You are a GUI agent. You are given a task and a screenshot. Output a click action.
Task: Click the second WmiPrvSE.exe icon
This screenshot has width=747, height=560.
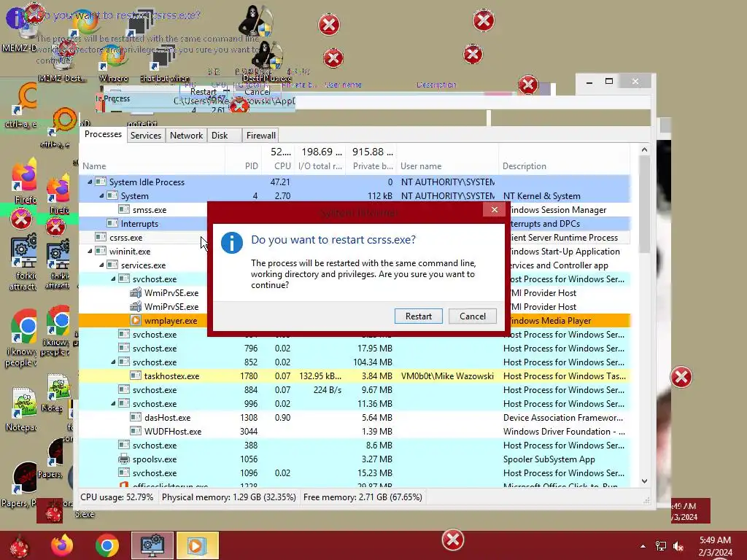click(x=136, y=307)
